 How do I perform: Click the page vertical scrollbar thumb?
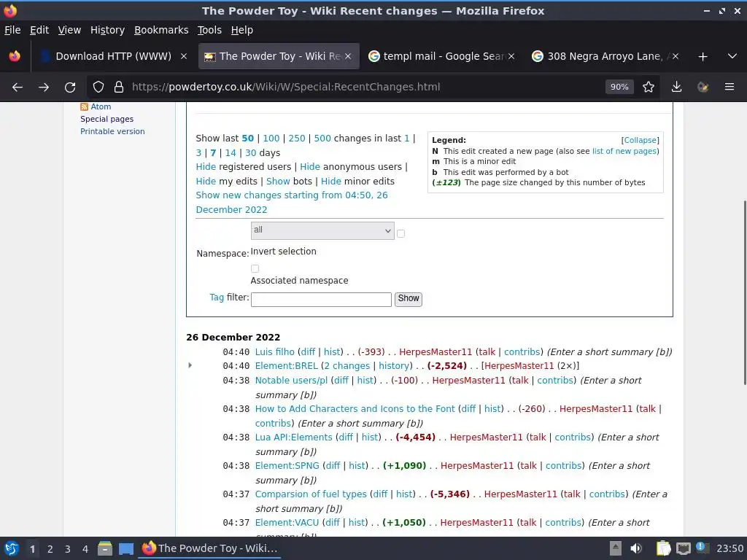[745, 292]
